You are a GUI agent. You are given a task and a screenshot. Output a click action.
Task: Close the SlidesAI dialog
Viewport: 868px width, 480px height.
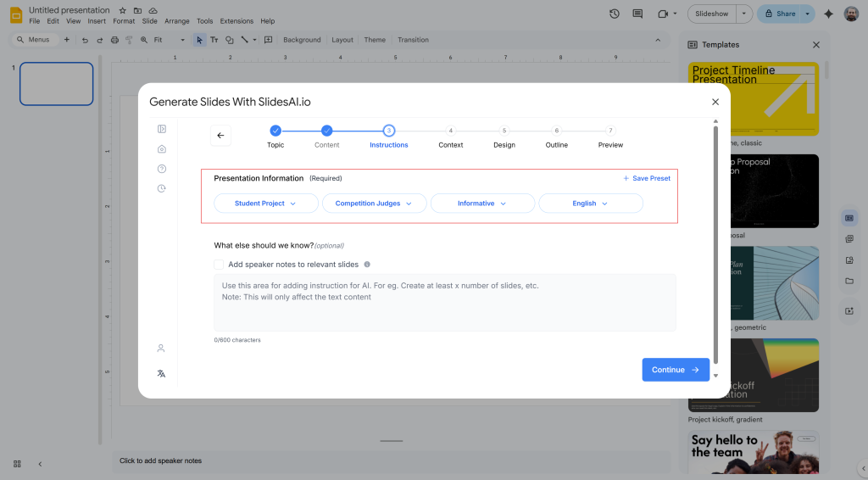click(715, 102)
